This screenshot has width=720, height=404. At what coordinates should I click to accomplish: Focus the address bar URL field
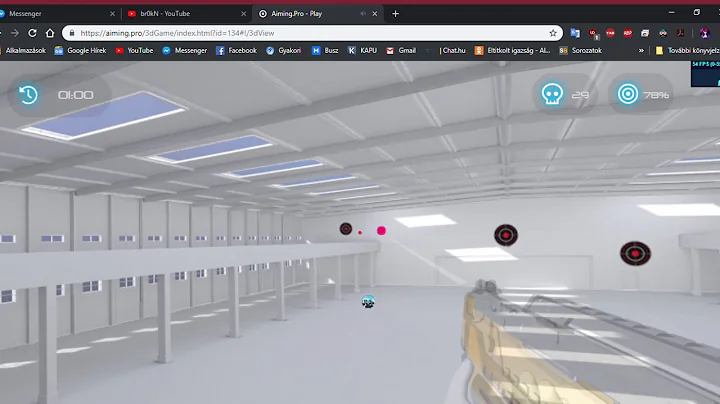click(312, 33)
